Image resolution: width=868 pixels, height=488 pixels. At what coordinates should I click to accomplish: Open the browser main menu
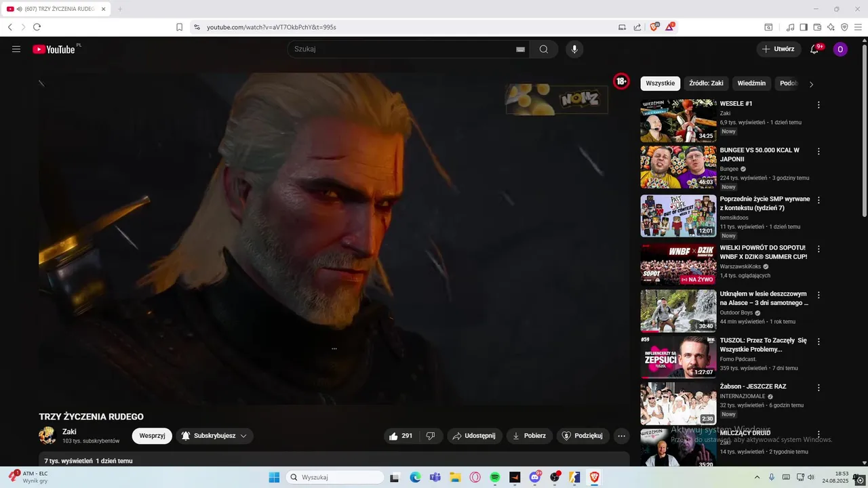pos(858,27)
